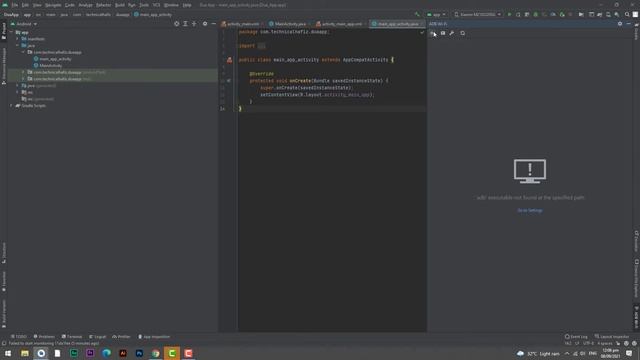Screen dimensions: 640x360
Task: Click Expand All icon in Project panel
Action: click(x=185, y=24)
